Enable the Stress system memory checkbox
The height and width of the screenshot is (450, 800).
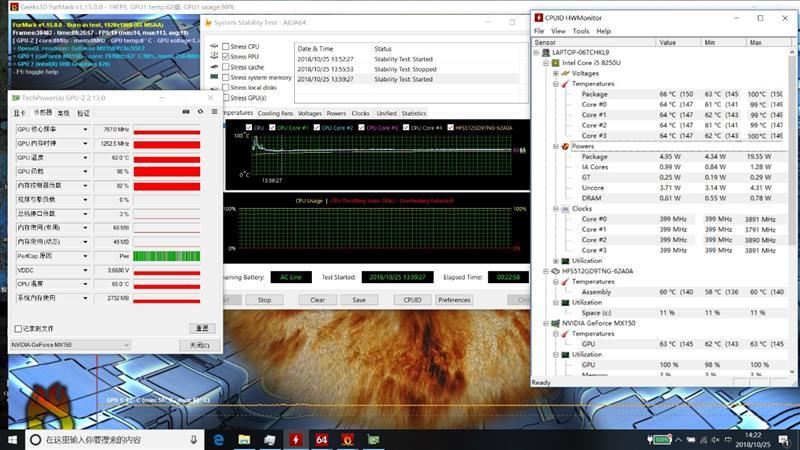click(x=226, y=78)
